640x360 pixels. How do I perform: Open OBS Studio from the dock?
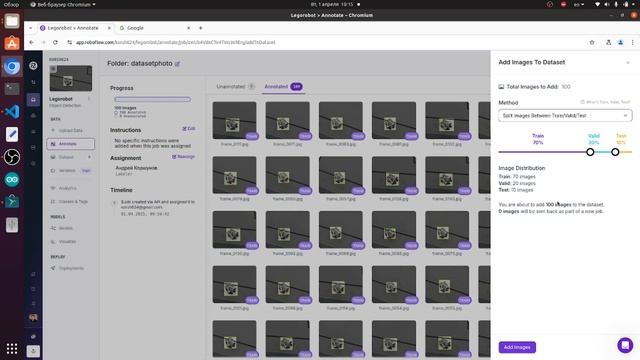click(12, 157)
